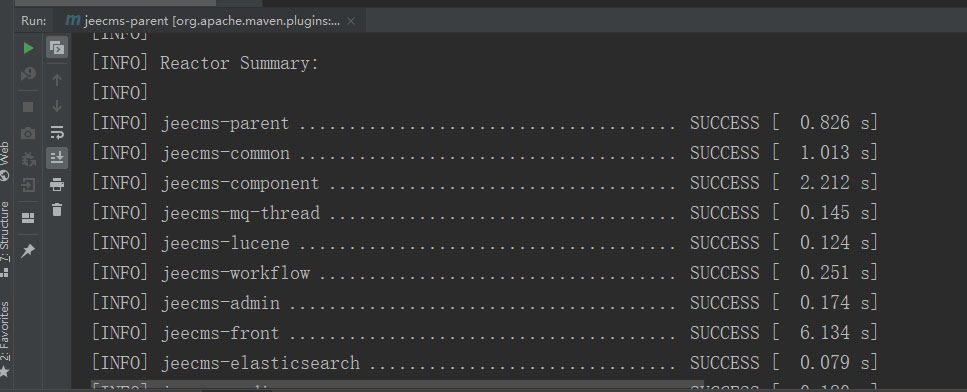Clear the console with trash icon
This screenshot has width=967, height=392.
coord(57,210)
